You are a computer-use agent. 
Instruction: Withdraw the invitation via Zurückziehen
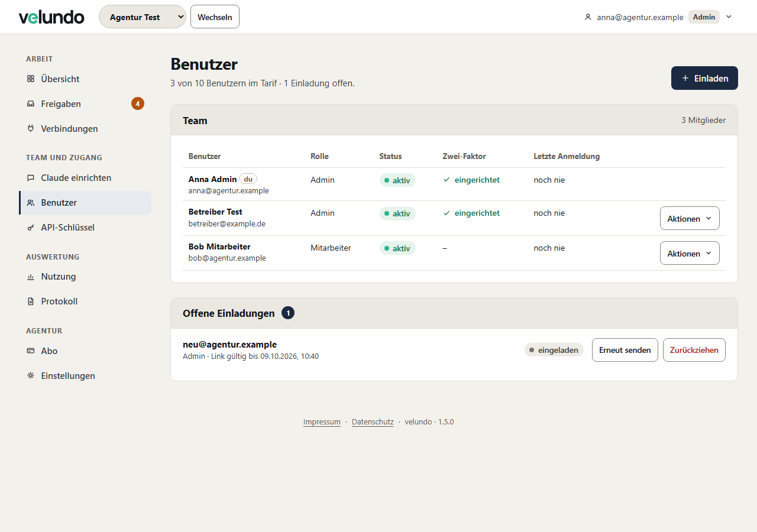coord(694,350)
